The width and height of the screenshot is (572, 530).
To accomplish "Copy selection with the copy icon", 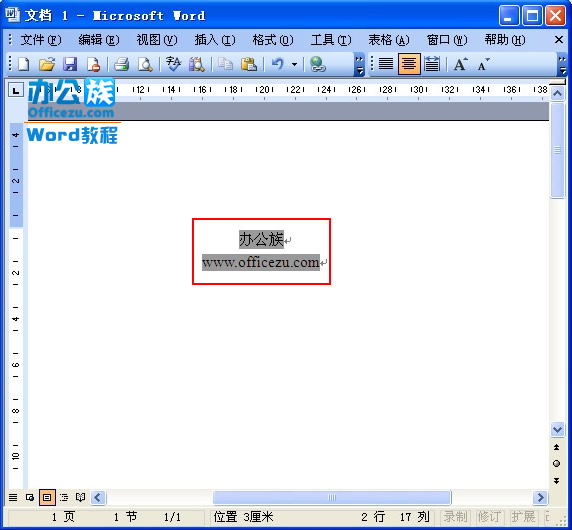I will (x=225, y=65).
